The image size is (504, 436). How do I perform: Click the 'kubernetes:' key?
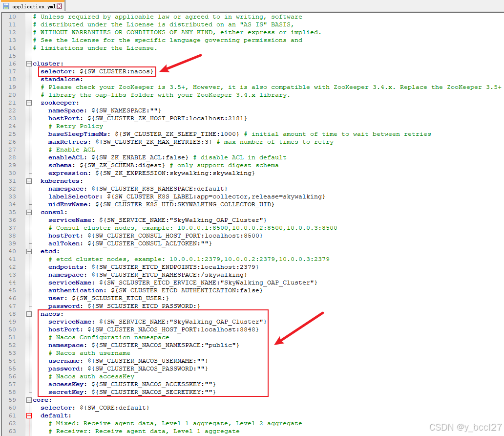point(62,181)
